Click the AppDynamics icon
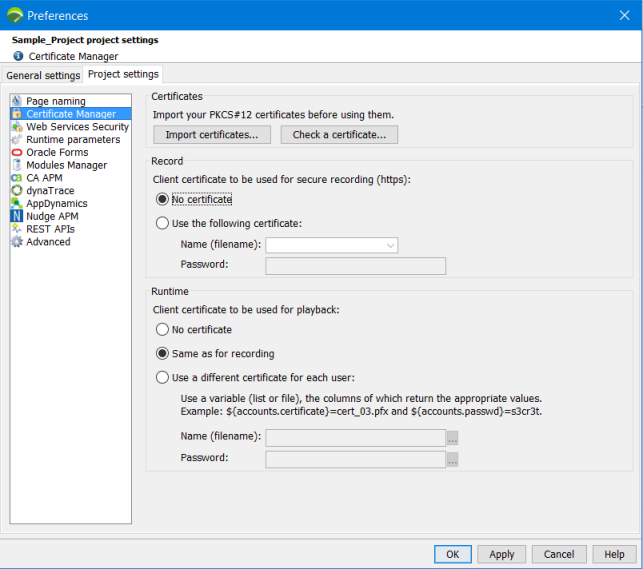643x569 pixels. click(x=17, y=203)
